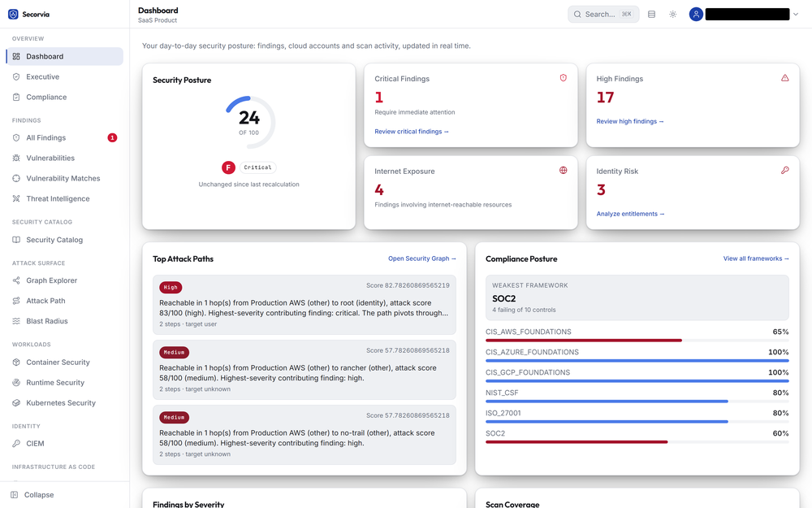Click the ISO_27001 framework label
Viewport: 812px width, 508px height.
pyautogui.click(x=503, y=413)
